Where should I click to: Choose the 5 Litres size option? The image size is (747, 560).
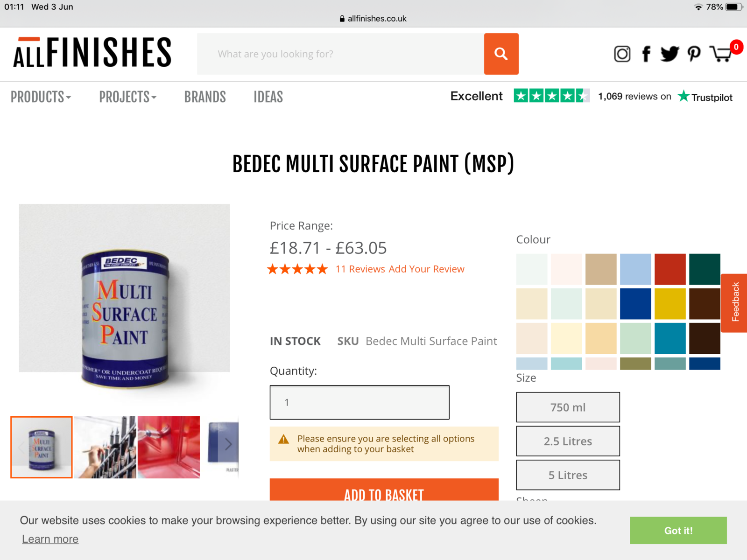click(x=568, y=475)
